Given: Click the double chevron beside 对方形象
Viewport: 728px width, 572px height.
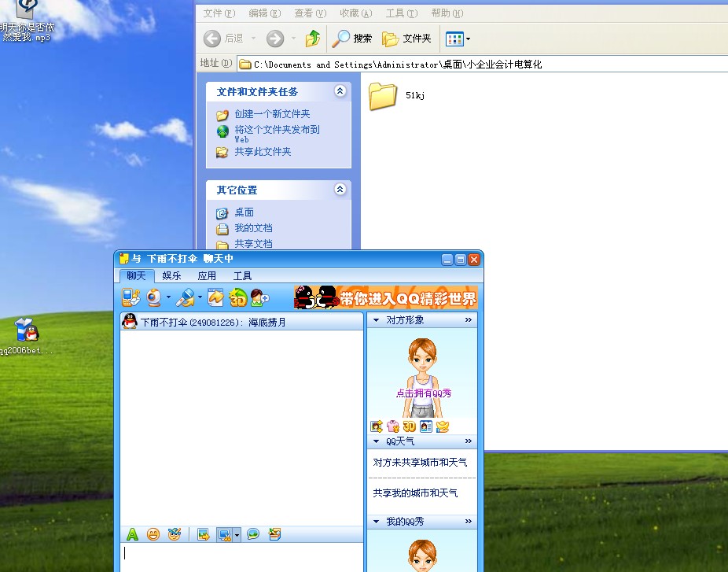Looking at the screenshot, I should (468, 319).
